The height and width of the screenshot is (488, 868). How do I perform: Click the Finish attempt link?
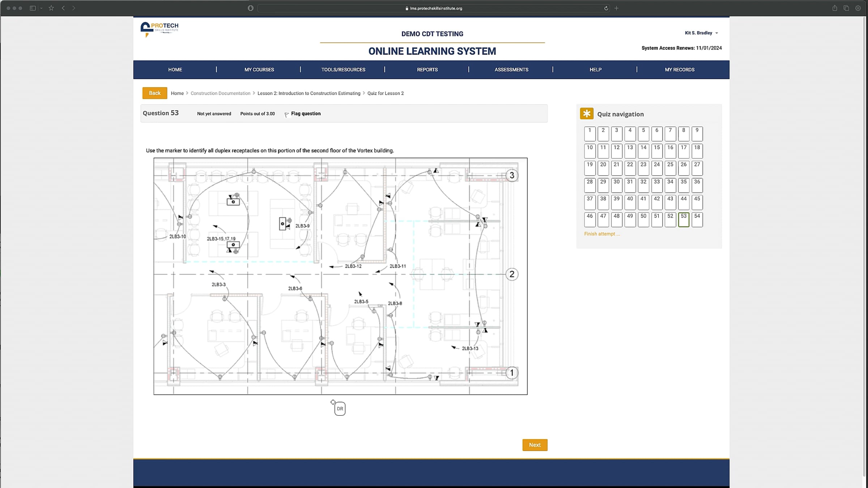(601, 234)
